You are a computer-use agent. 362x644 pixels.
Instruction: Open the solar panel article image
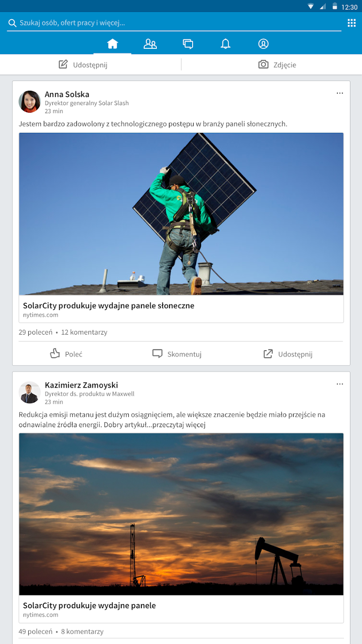coord(181,214)
